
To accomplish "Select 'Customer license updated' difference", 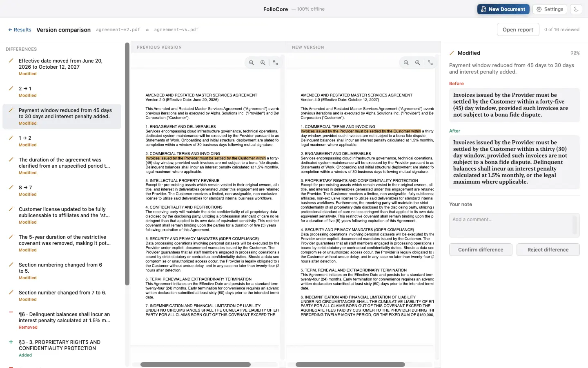I will click(x=62, y=215).
